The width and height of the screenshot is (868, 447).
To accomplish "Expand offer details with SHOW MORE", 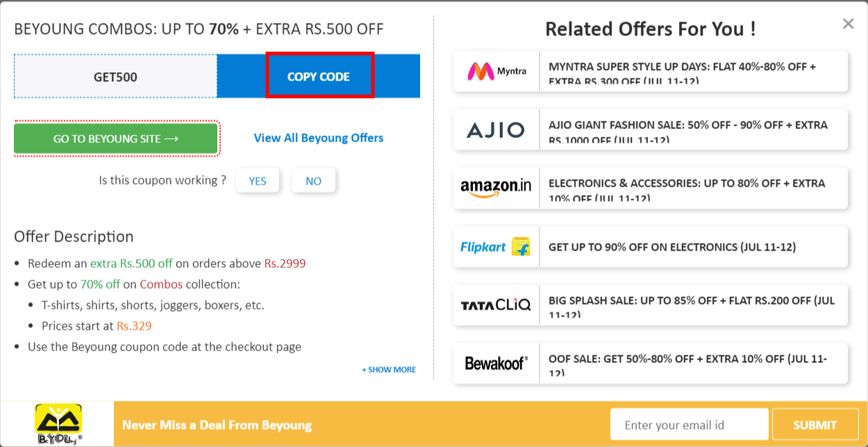I will click(389, 369).
